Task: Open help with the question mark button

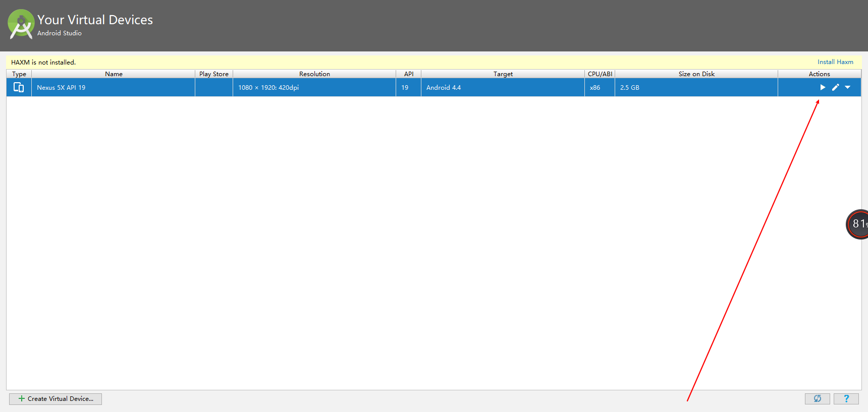Action: [846, 399]
